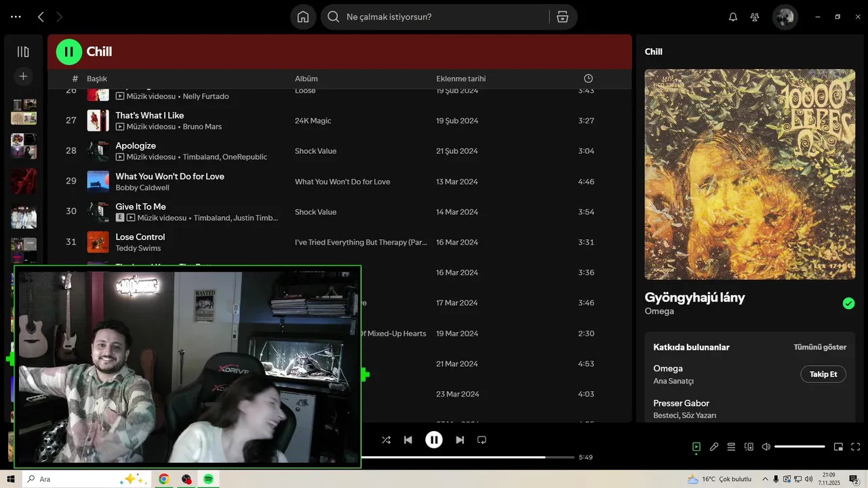Toggle shuffle in the player bar
The image size is (868, 488).
click(x=386, y=440)
